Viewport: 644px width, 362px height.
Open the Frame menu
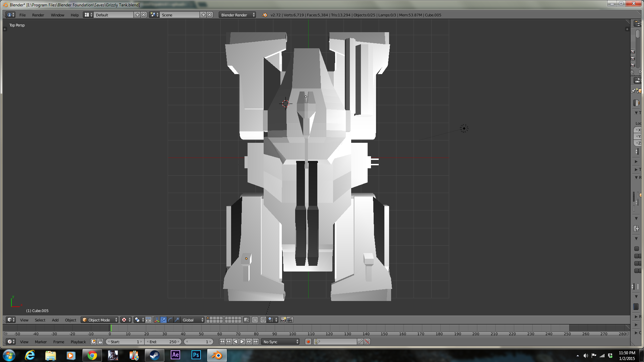pos(59,342)
